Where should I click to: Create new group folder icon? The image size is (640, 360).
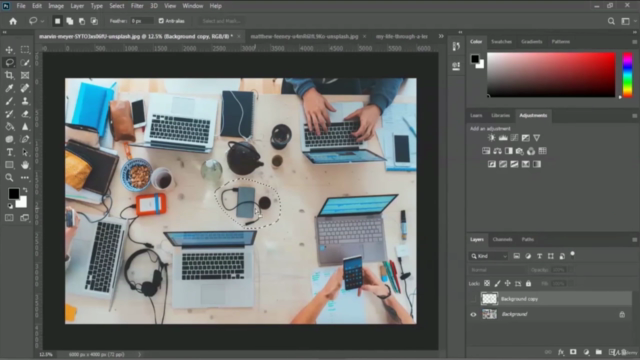click(x=598, y=352)
